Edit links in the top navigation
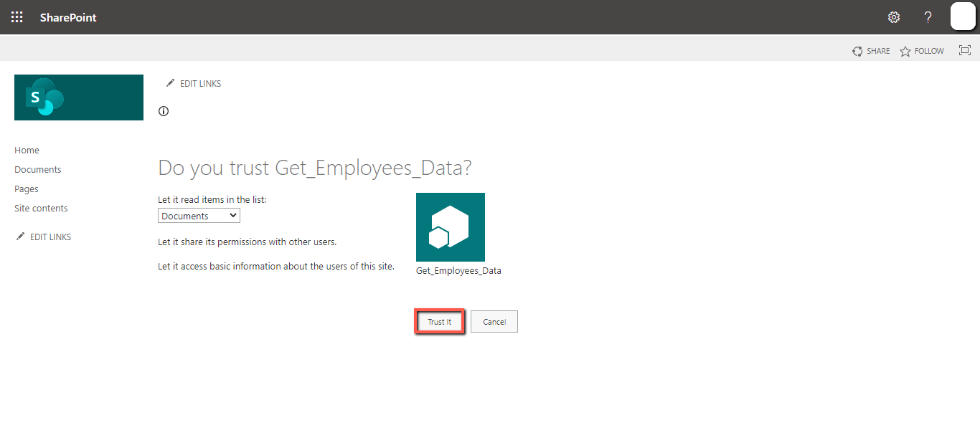This screenshot has height=448, width=980. coord(194,84)
